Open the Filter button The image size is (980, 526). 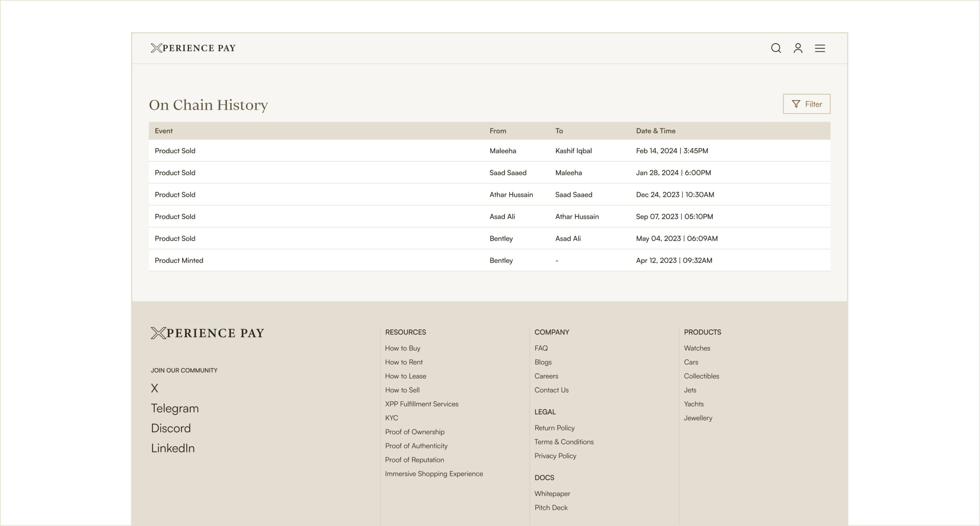[806, 104]
